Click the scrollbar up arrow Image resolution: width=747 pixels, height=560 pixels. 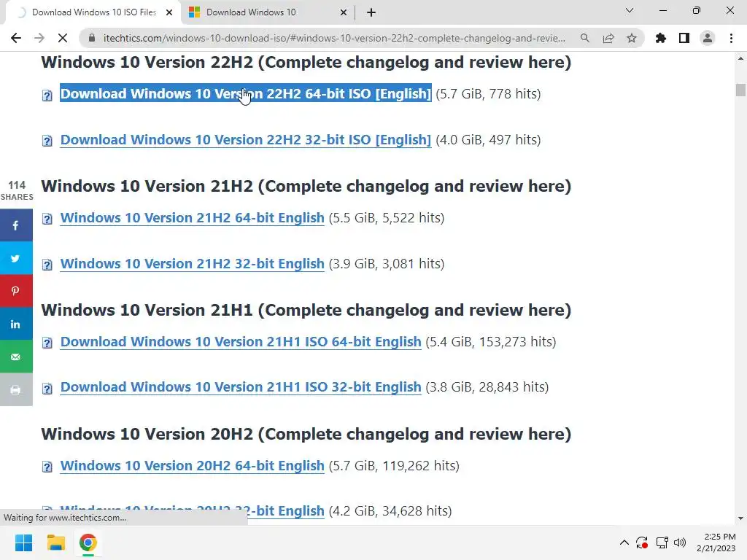(x=740, y=58)
